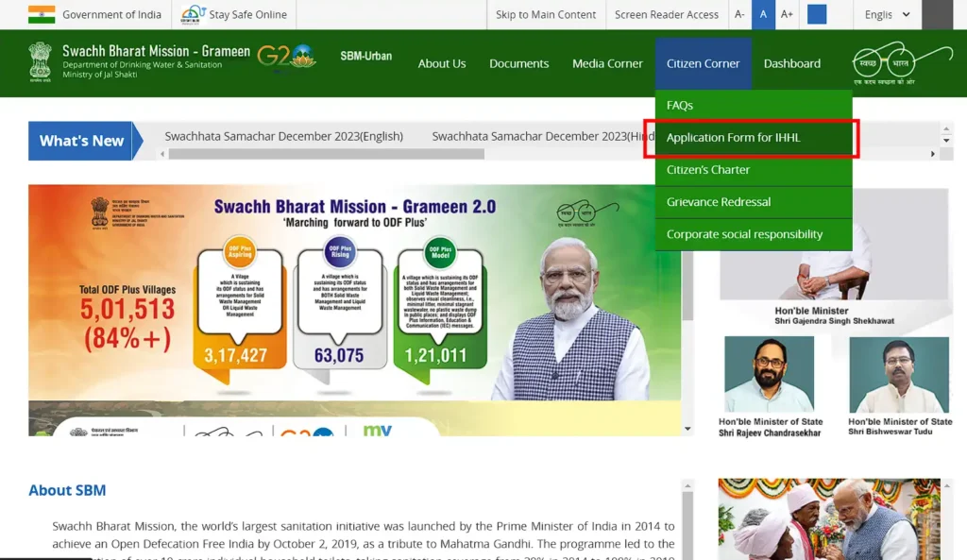Image resolution: width=967 pixels, height=560 pixels.
Task: Select the dark grey contrast swatch
Action: pyautogui.click(x=938, y=14)
